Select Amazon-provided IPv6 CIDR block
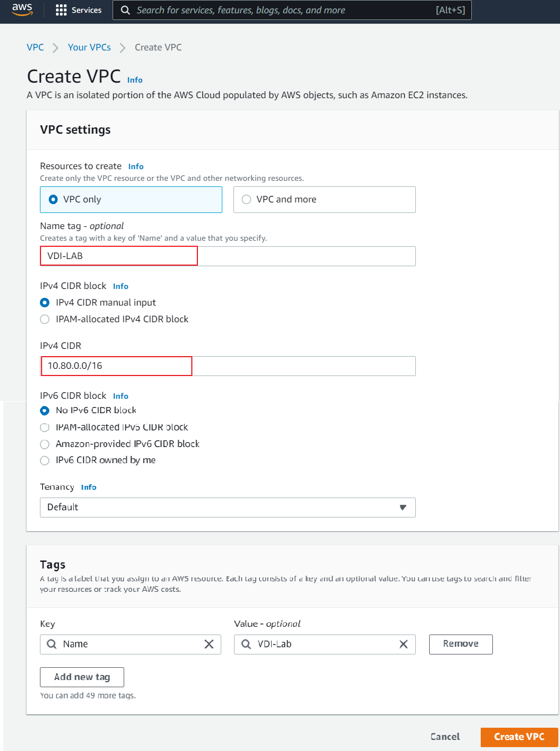 pos(45,444)
